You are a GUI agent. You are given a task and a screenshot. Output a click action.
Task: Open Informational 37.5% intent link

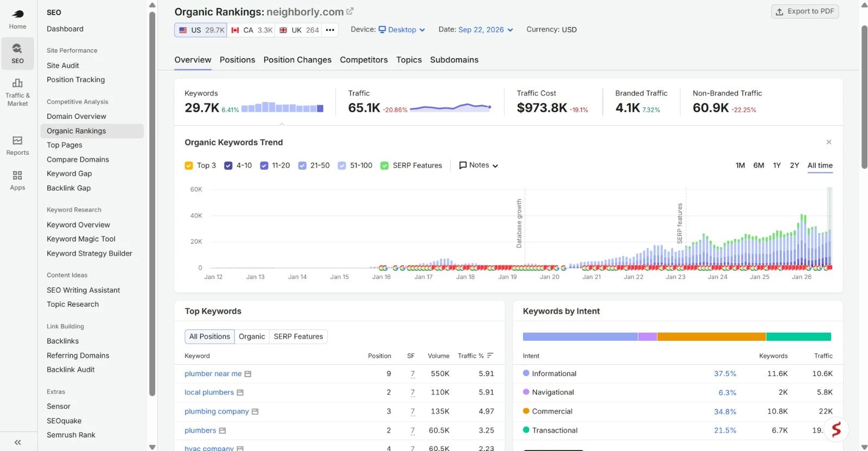pos(725,374)
